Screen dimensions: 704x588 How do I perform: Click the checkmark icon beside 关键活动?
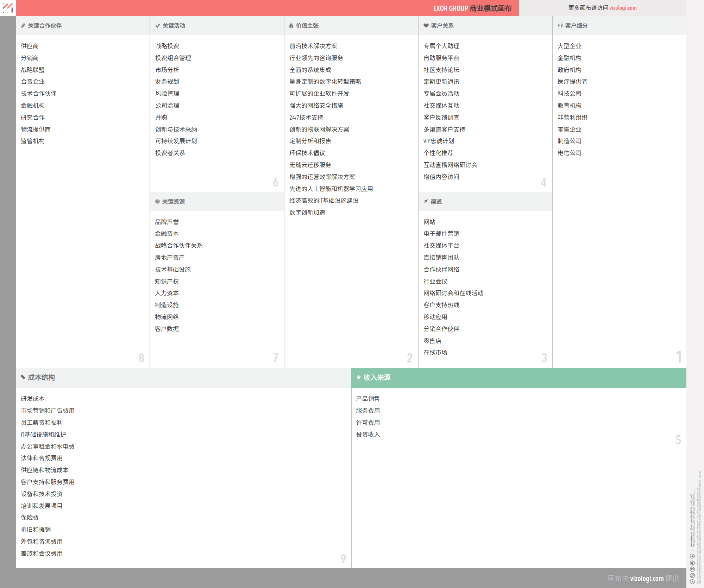click(x=157, y=26)
